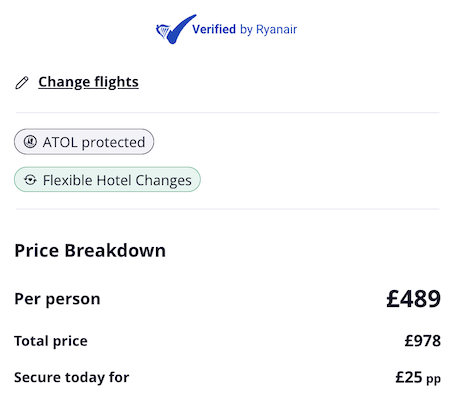
Task: Click the flexible changes heart-arrows icon
Action: [x=30, y=180]
